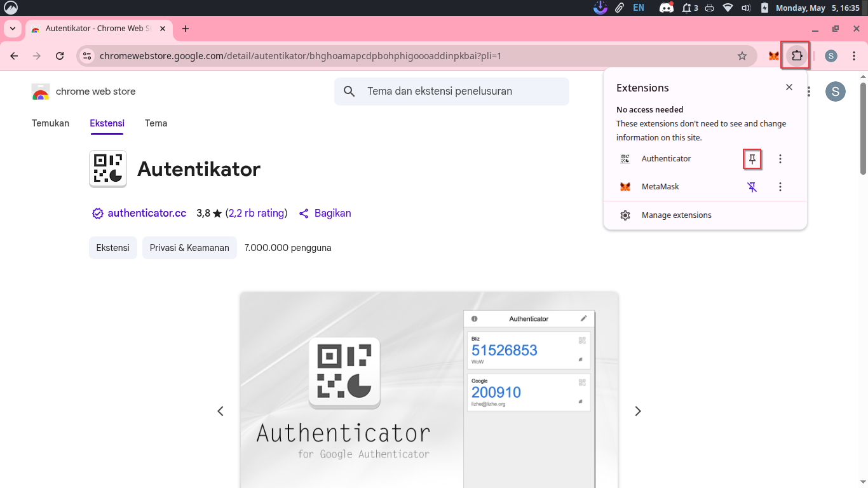The image size is (868, 488).
Task: Open the volume speaker indicator
Action: click(x=746, y=8)
